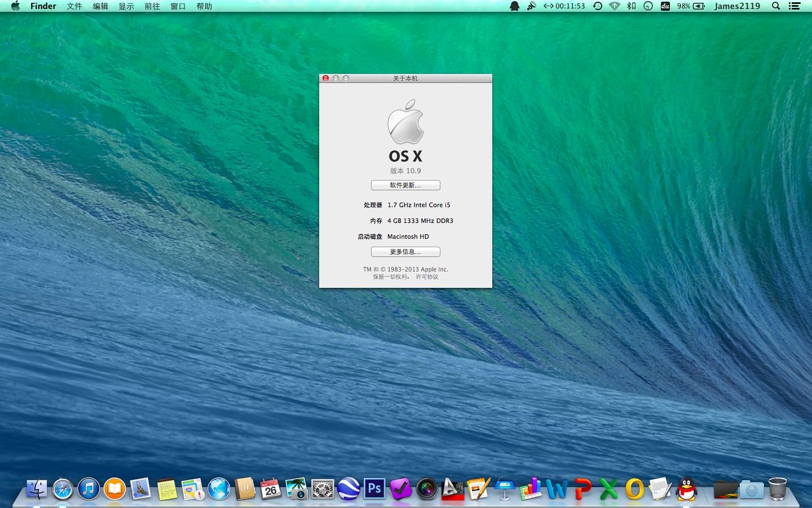Open the Apple menu
Image resolution: width=812 pixels, height=508 pixels.
click(x=15, y=6)
